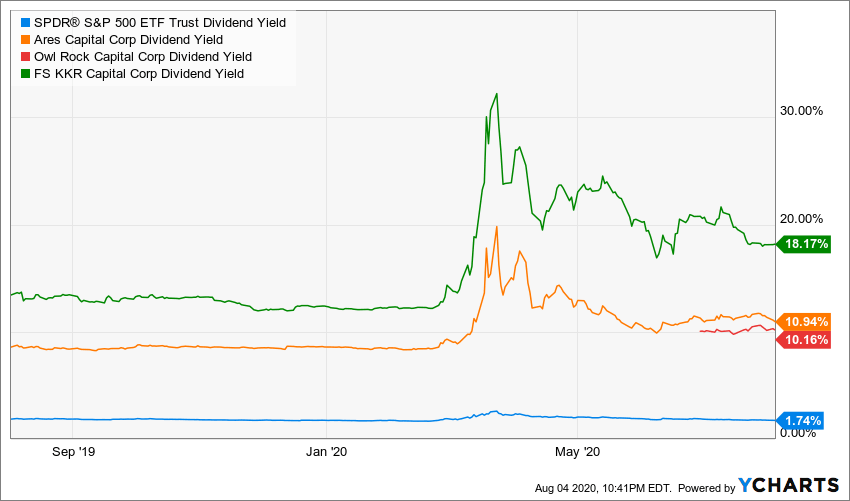This screenshot has height=501, width=850.
Task: Click the green FS KKR legend swatch
Action: click(25, 74)
